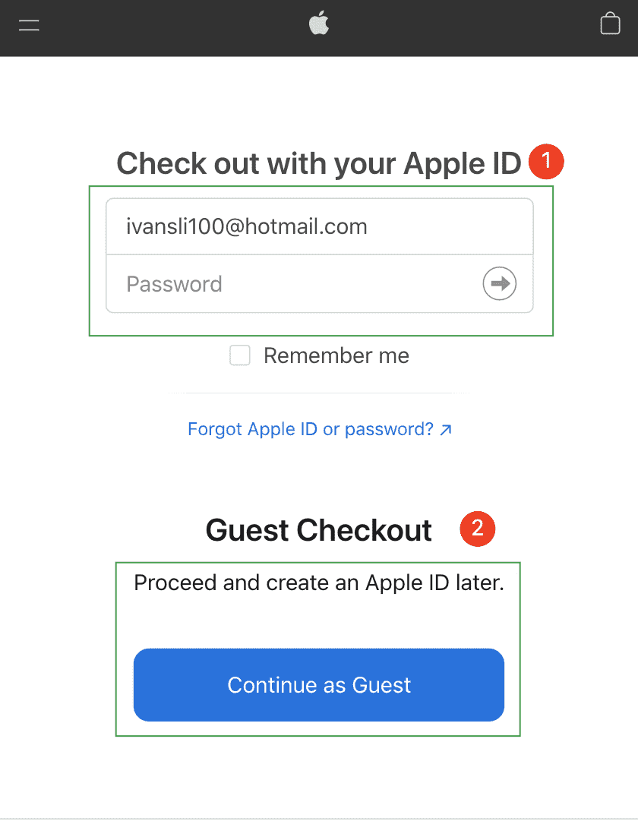638x840 pixels.
Task: Click the divider line under Remember me
Action: click(319, 393)
